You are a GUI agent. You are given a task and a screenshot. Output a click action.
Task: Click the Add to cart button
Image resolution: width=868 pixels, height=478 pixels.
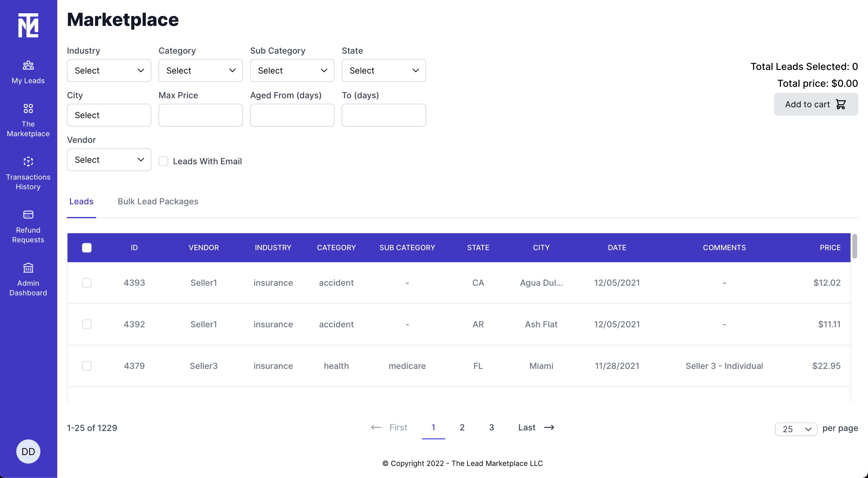coord(816,104)
